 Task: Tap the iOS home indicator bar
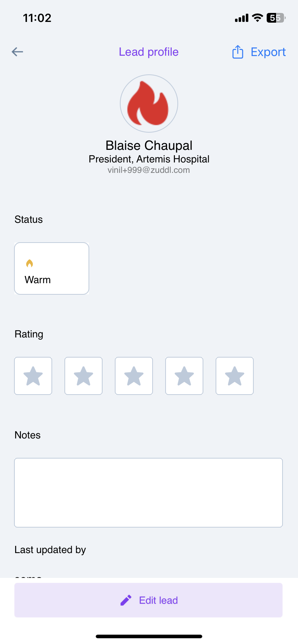(149, 636)
